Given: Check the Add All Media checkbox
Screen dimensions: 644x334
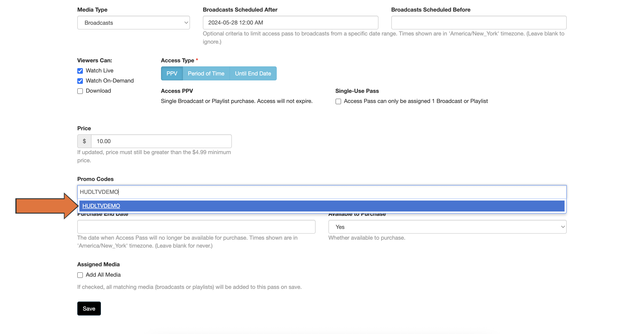Looking at the screenshot, I should [x=80, y=275].
